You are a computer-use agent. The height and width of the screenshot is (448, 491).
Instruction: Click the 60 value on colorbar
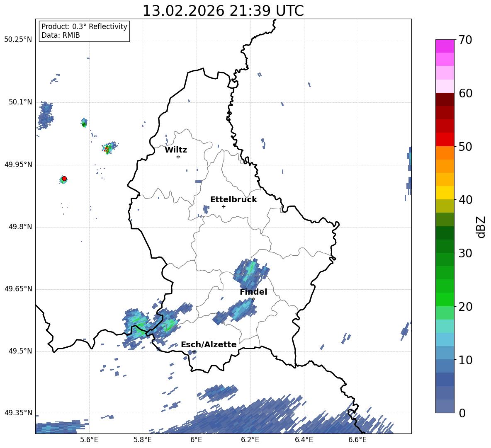pyautogui.click(x=465, y=93)
